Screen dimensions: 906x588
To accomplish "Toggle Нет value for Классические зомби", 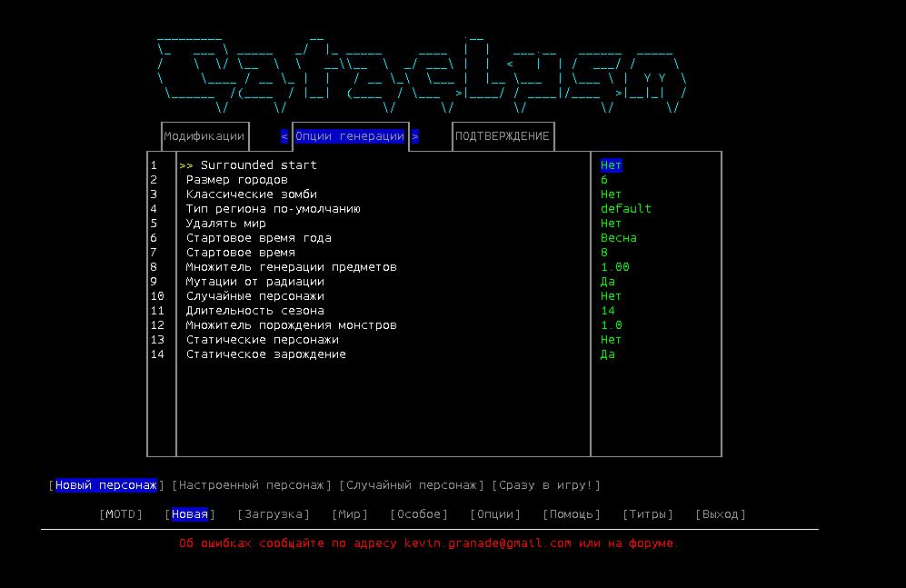I will point(612,194).
